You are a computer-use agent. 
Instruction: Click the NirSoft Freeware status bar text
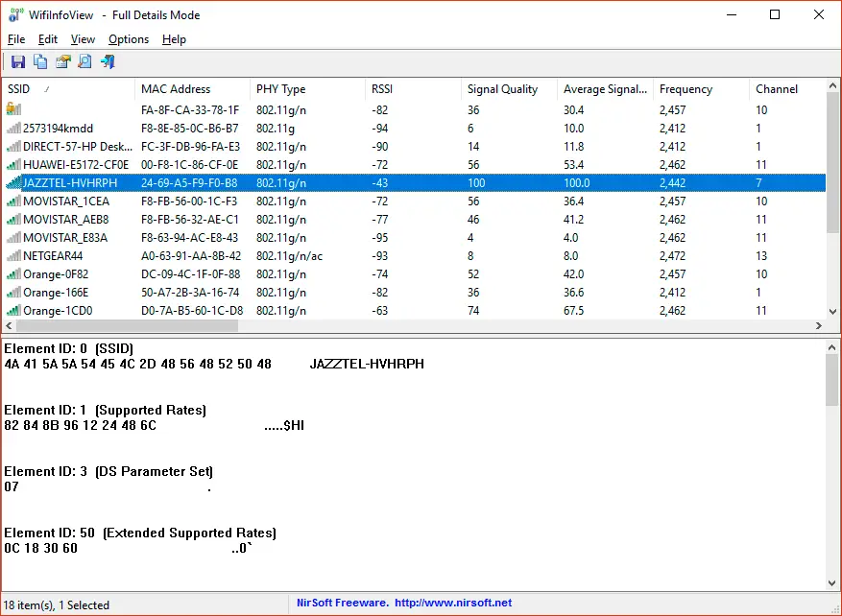(343, 604)
